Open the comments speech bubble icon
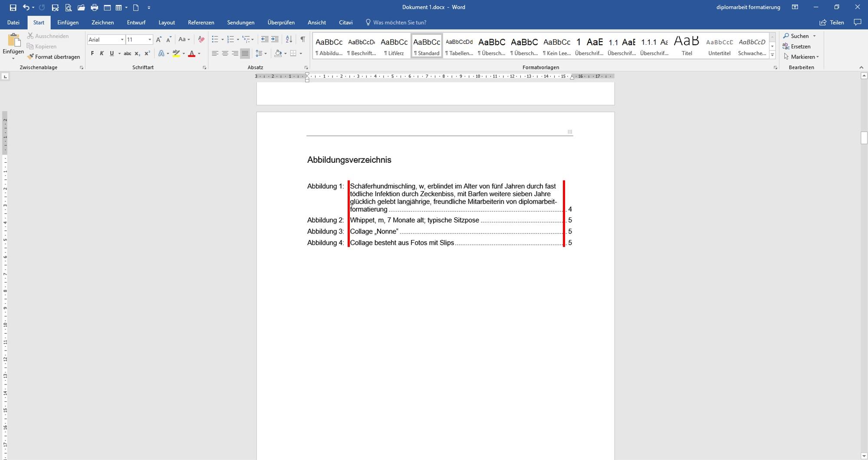Viewport: 868px width, 460px height. [857, 23]
